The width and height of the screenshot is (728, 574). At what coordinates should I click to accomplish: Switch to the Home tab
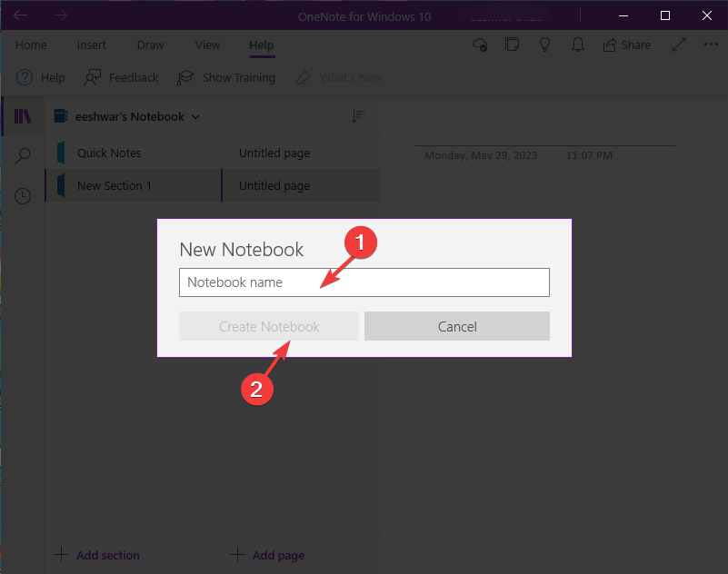(x=31, y=45)
